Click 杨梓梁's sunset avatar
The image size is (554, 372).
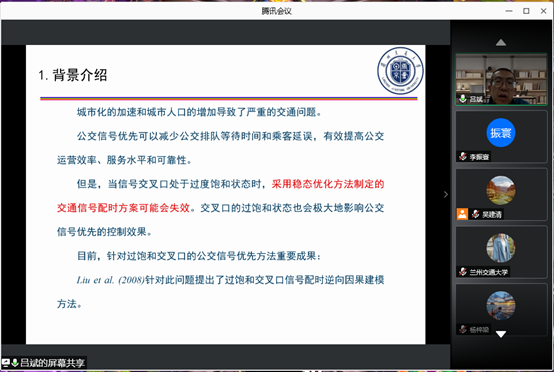point(501,305)
